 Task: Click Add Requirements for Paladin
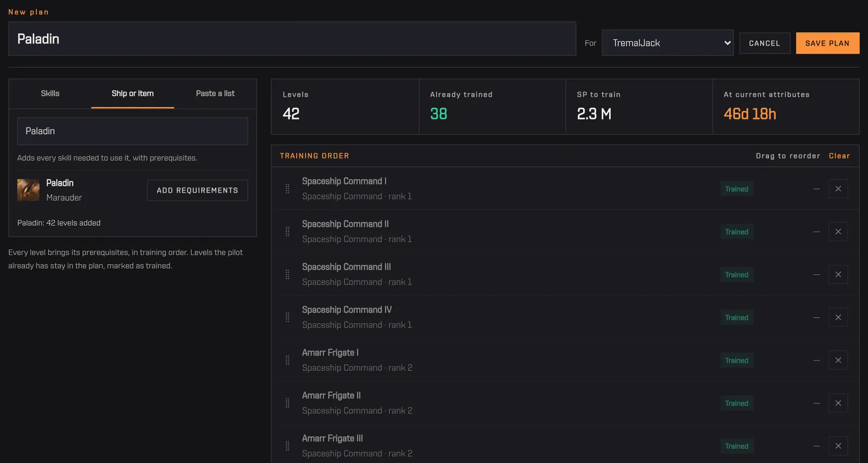click(197, 191)
